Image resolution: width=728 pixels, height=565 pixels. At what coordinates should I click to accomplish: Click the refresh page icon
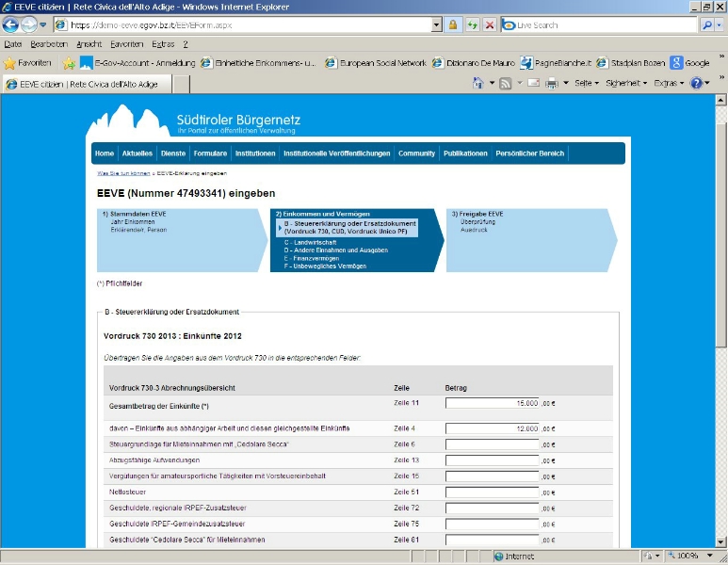click(472, 24)
